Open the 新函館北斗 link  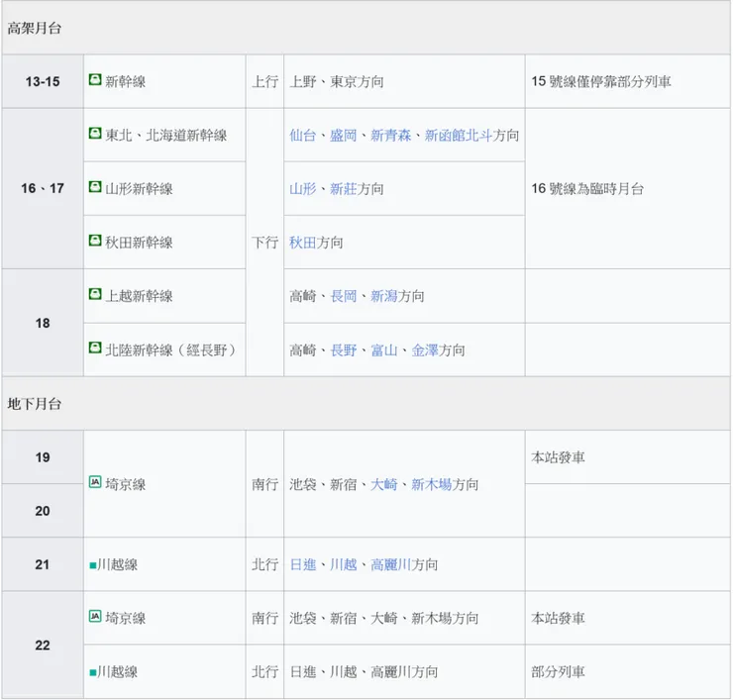(x=458, y=136)
